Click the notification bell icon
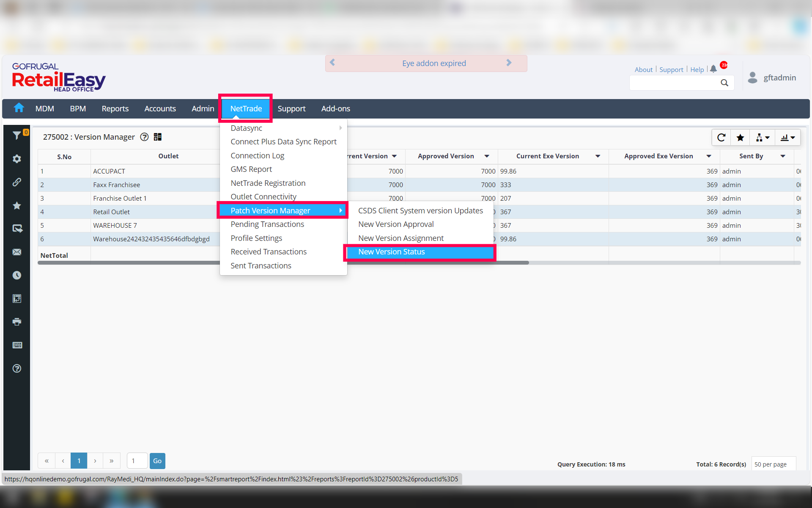The height and width of the screenshot is (508, 812). 713,69
